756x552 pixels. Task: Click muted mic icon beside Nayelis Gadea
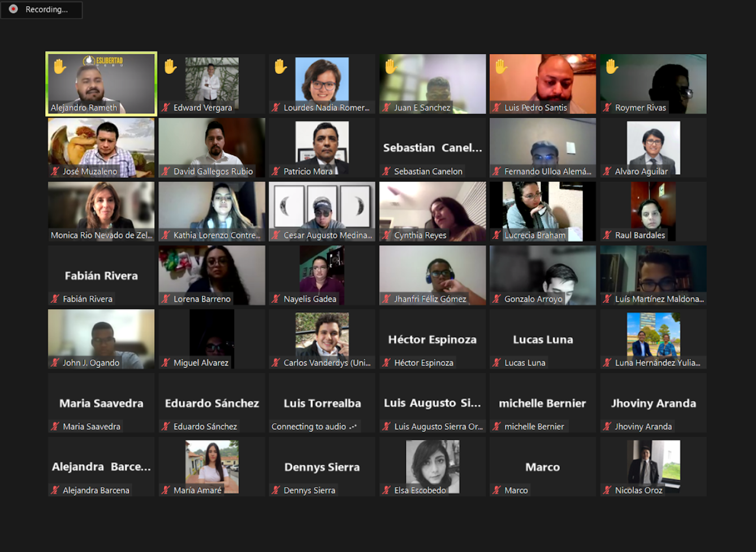tap(277, 299)
